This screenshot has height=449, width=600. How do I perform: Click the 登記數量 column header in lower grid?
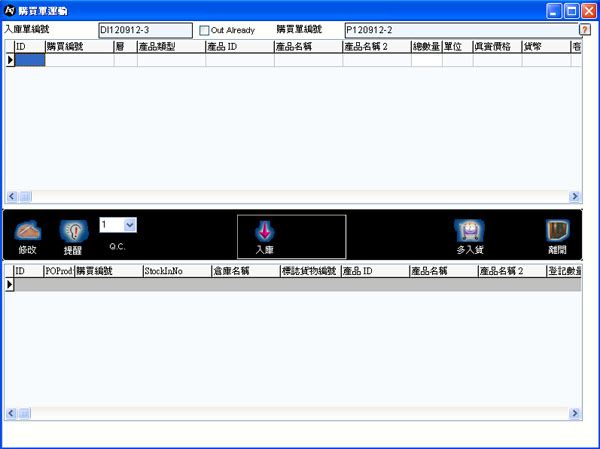point(564,271)
